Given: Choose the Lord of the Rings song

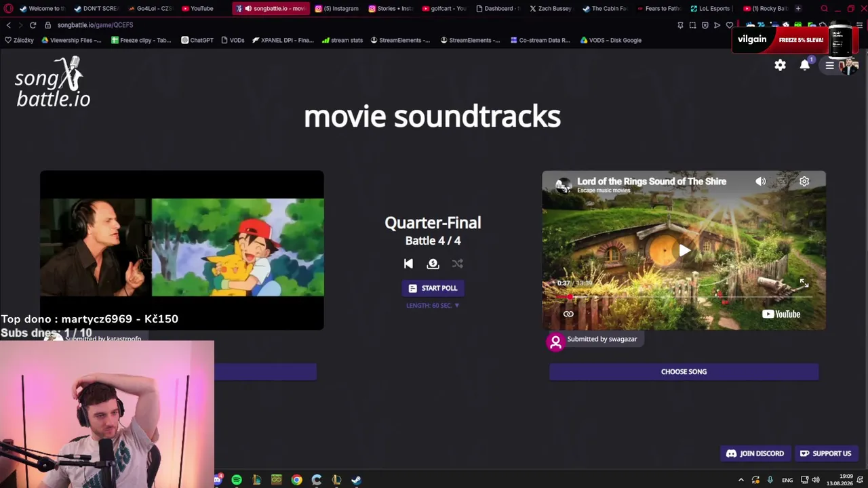Looking at the screenshot, I should tap(684, 371).
